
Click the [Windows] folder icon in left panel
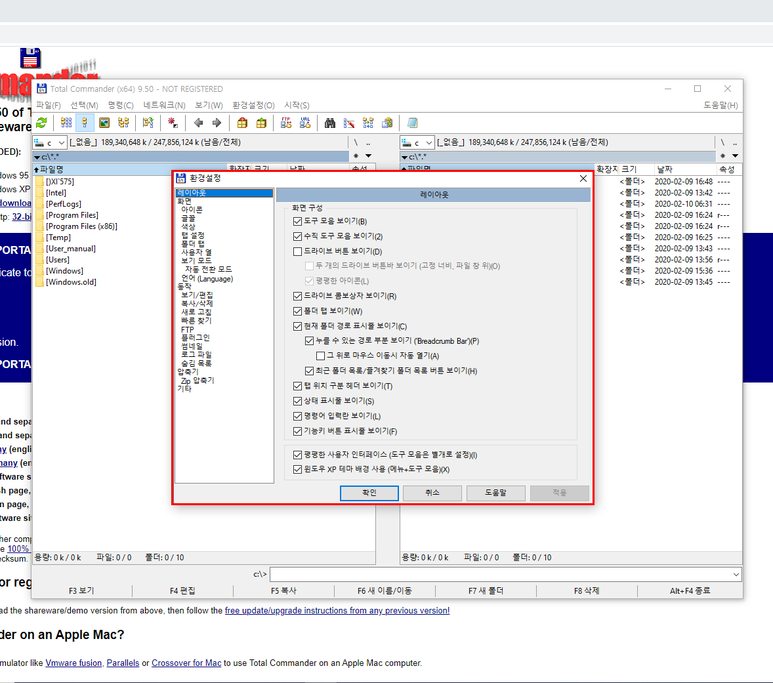point(39,271)
